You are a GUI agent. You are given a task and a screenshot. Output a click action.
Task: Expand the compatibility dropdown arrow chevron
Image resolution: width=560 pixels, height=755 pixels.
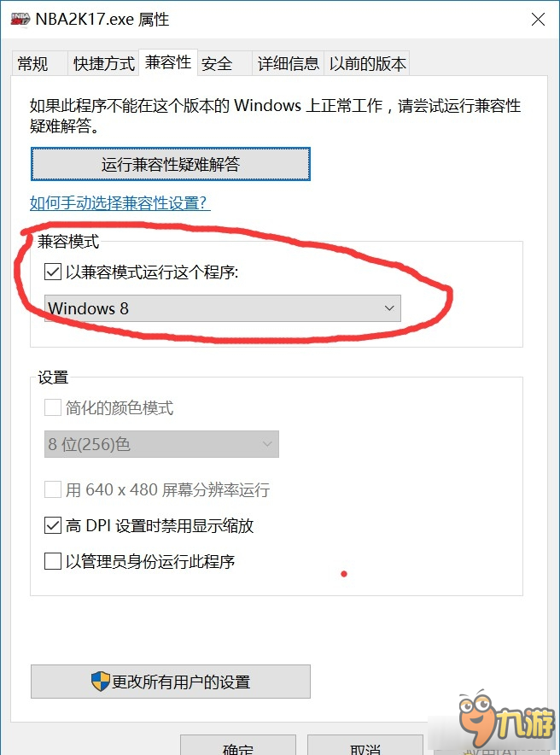(389, 308)
